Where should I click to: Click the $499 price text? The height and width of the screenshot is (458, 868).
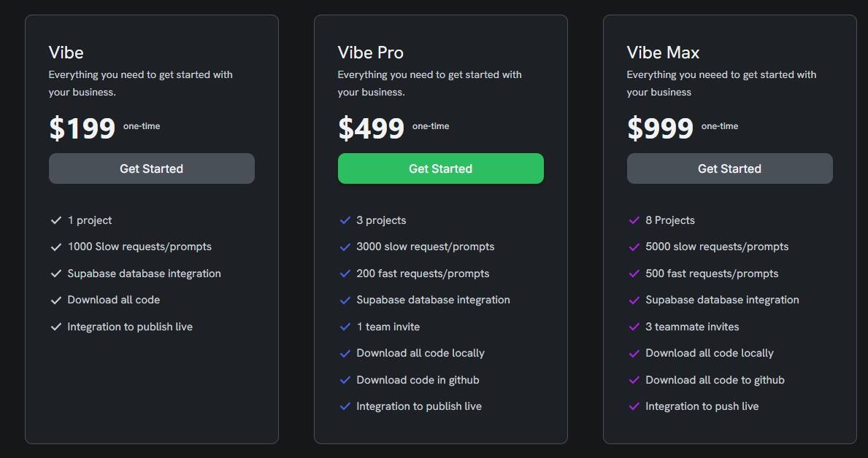pos(369,127)
